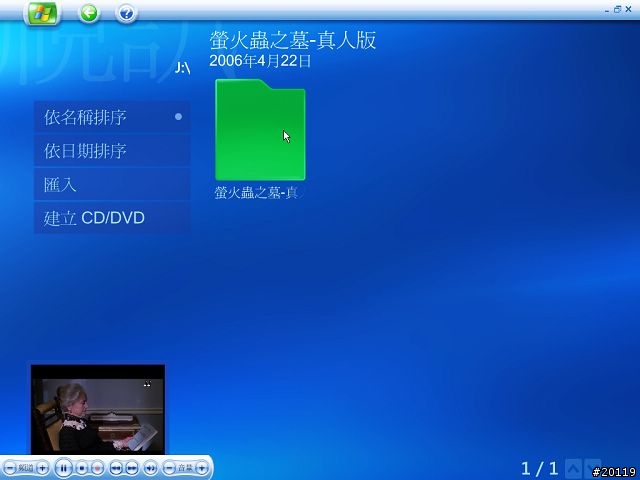Screen dimensions: 640x480
Task: Click the 1 / 1 page counter
Action: tap(539, 468)
